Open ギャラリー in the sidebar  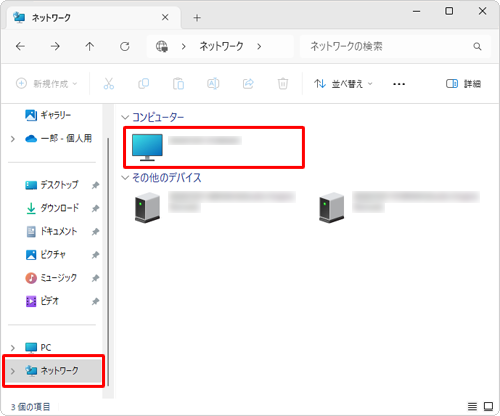point(48,115)
